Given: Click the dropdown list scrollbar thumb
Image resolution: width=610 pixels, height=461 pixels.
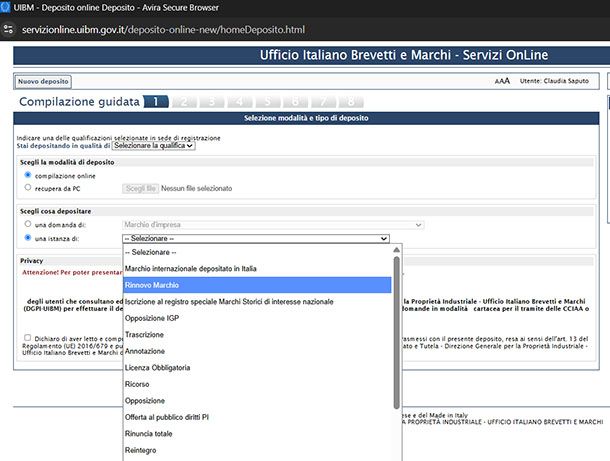Looking at the screenshot, I should pos(396,333).
